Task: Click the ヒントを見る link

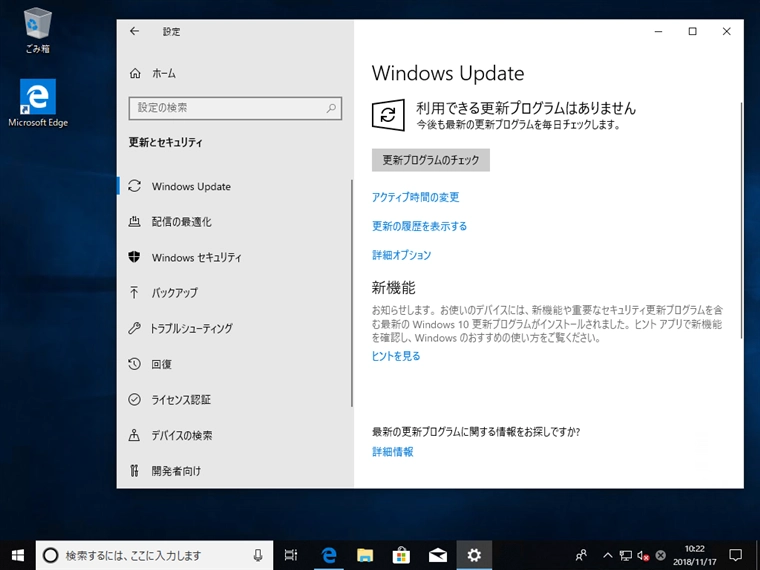Action: pyautogui.click(x=396, y=356)
